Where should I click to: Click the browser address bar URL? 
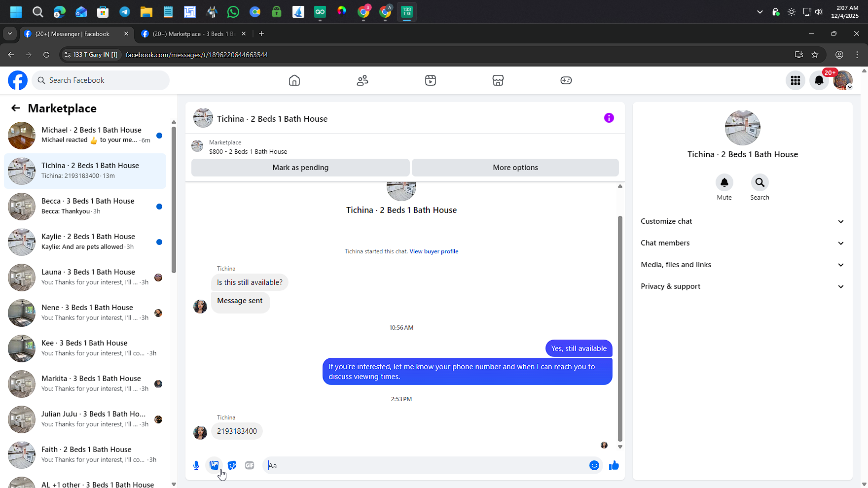tap(197, 55)
